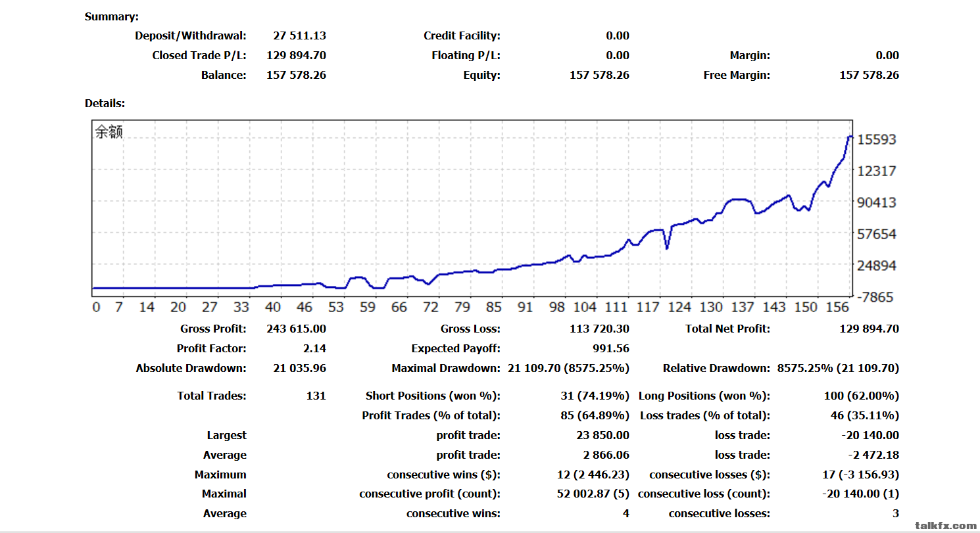Click the Closed Trade P/L value 129 894.70
This screenshot has height=533, width=980.
point(296,55)
